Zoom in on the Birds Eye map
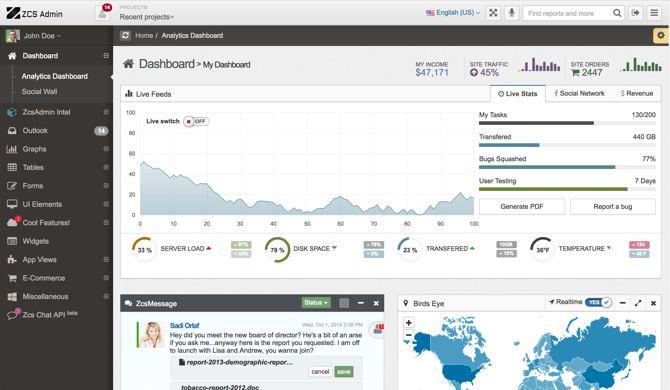 408,323
